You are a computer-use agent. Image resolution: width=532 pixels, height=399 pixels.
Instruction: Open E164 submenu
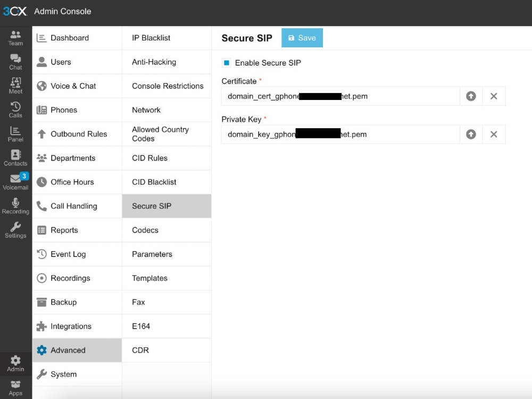coord(167,326)
